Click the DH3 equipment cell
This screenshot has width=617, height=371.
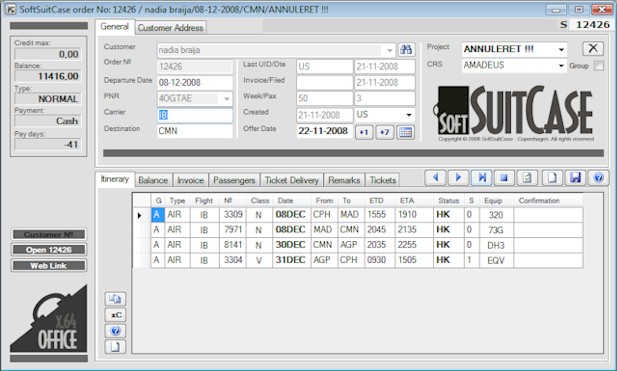pyautogui.click(x=496, y=245)
